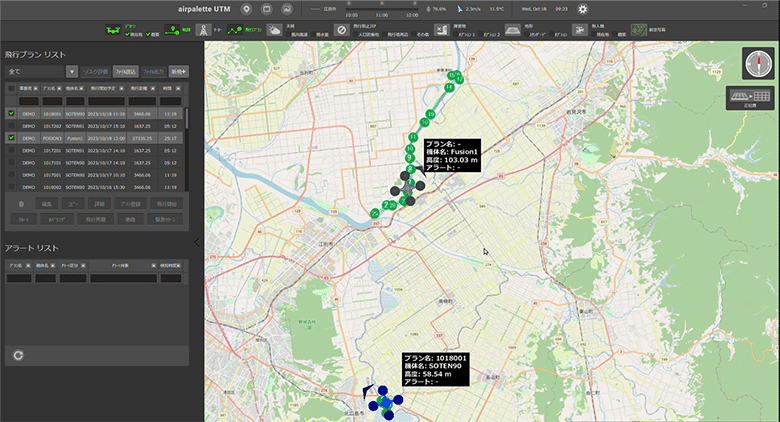Open the flight plan filter dropdown arrow
Screen dimensions: 780x422
[72, 71]
